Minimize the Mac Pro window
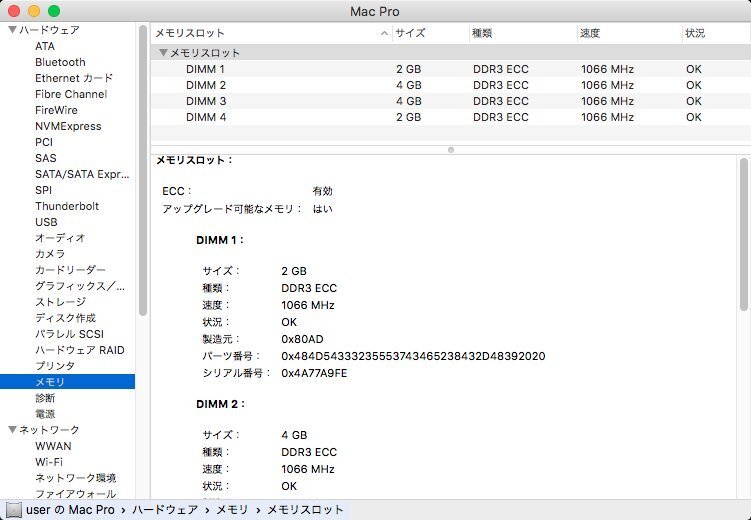 click(34, 11)
